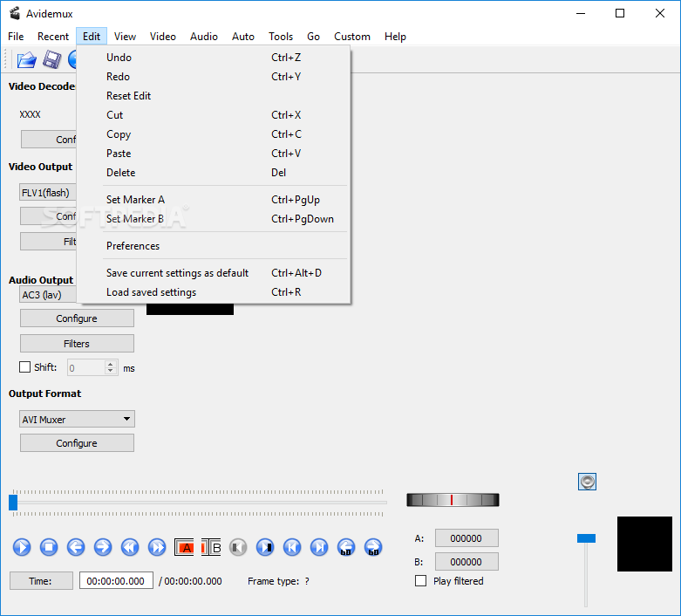
Task: Open the Auto menu
Action: click(x=243, y=37)
